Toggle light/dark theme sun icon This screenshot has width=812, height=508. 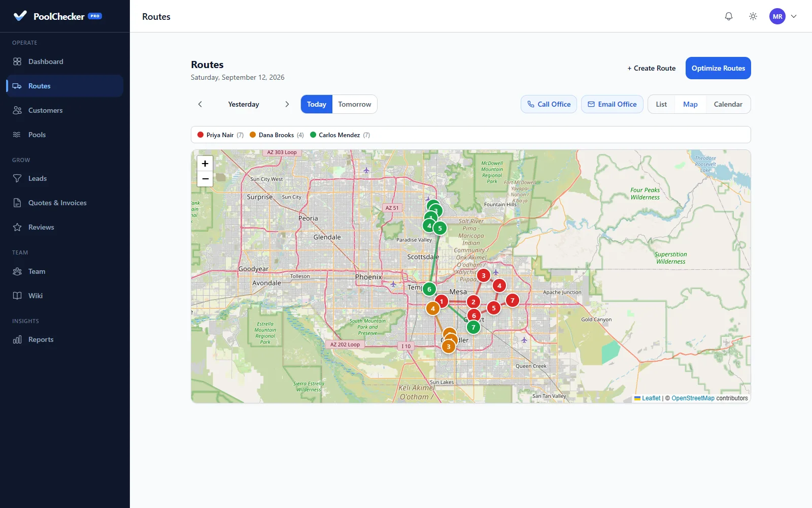753,16
